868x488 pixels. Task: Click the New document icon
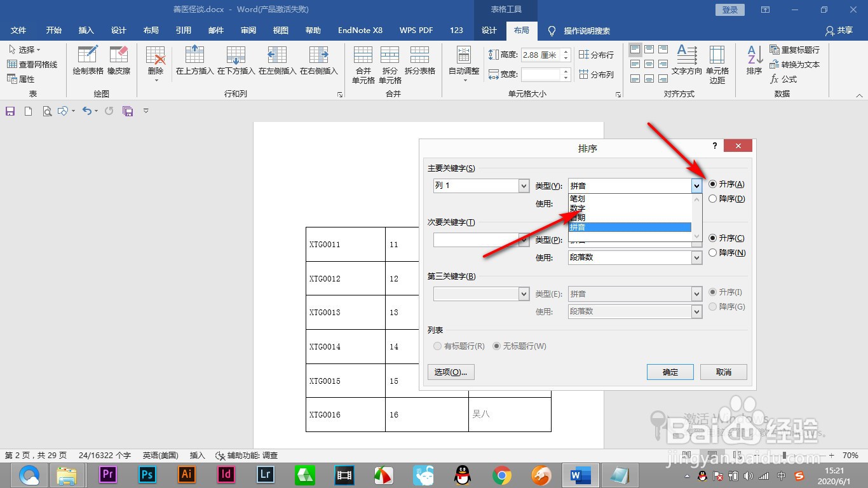tap(28, 111)
